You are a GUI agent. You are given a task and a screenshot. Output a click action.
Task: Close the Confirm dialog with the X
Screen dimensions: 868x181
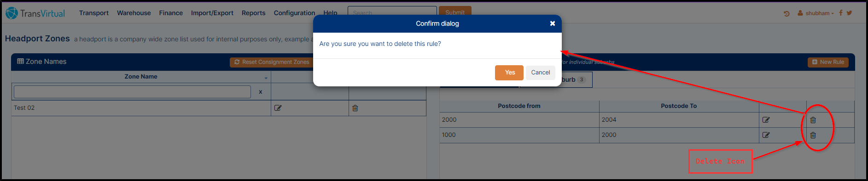552,23
